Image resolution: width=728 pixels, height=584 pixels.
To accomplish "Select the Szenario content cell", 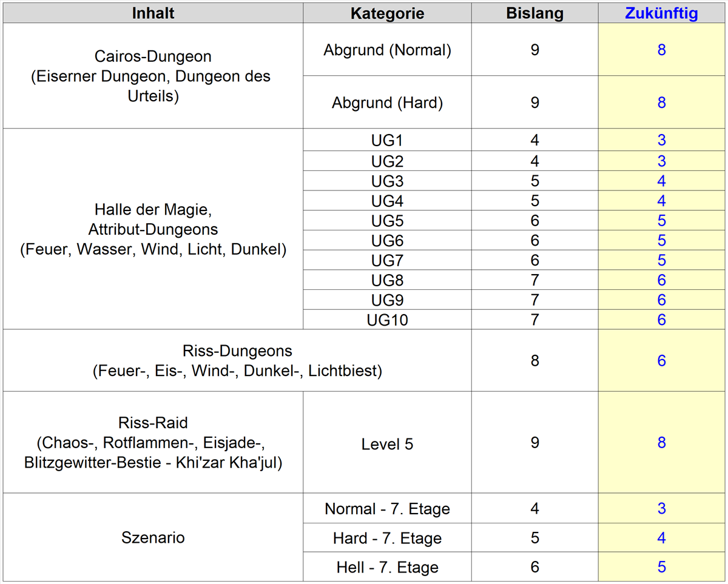I will [153, 537].
